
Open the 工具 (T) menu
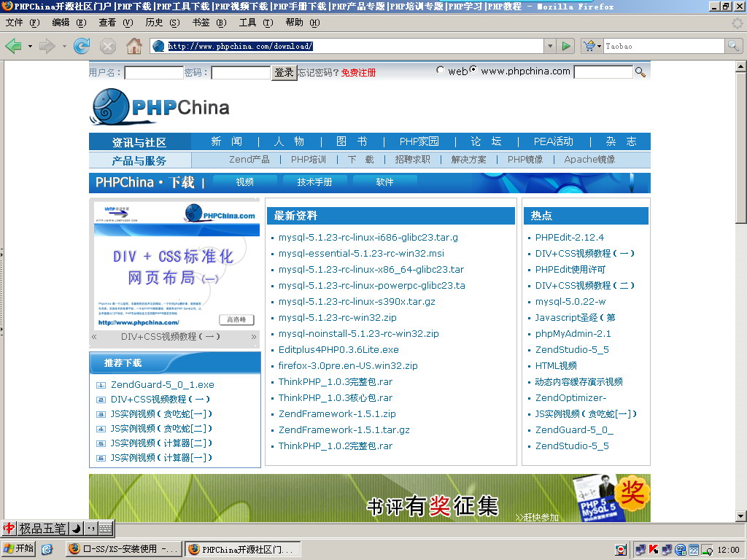[256, 23]
